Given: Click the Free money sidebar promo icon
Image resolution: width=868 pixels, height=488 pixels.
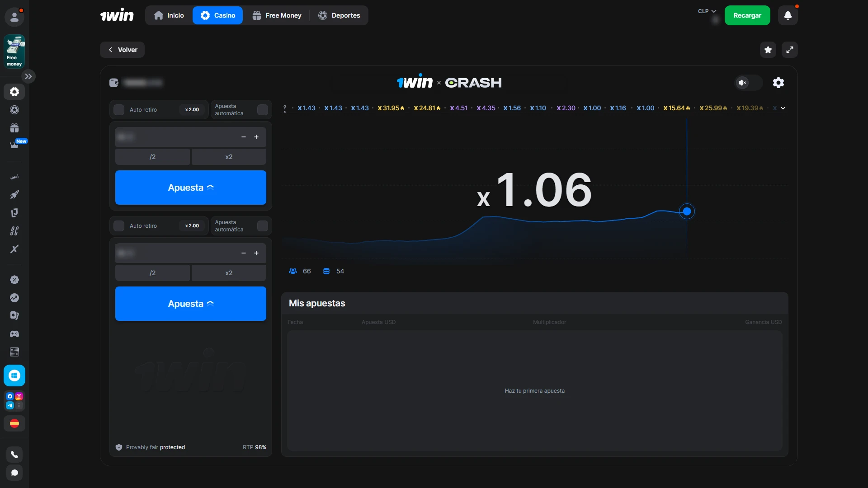Looking at the screenshot, I should point(14,52).
